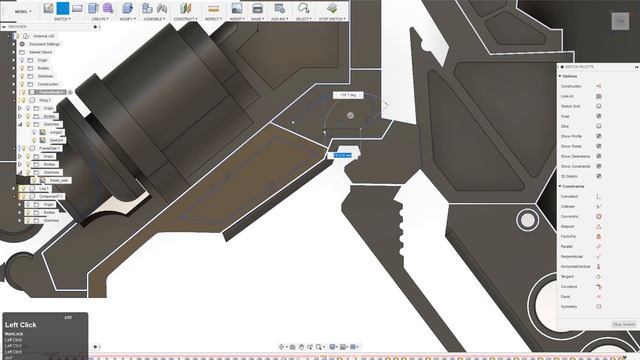The height and width of the screenshot is (360, 640).
Task: Expand the Named Views tree node
Action: pos(14,52)
